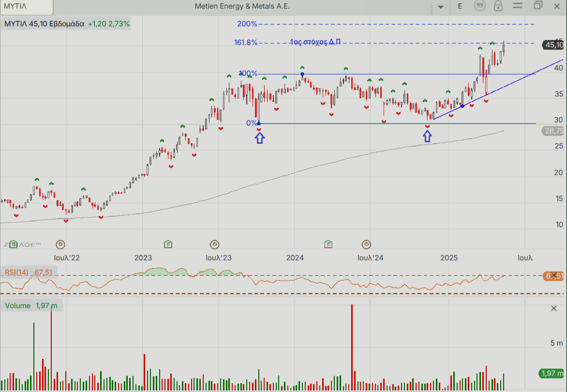
Task: Click the Ιουλ'24 date axis label
Action: (370, 258)
